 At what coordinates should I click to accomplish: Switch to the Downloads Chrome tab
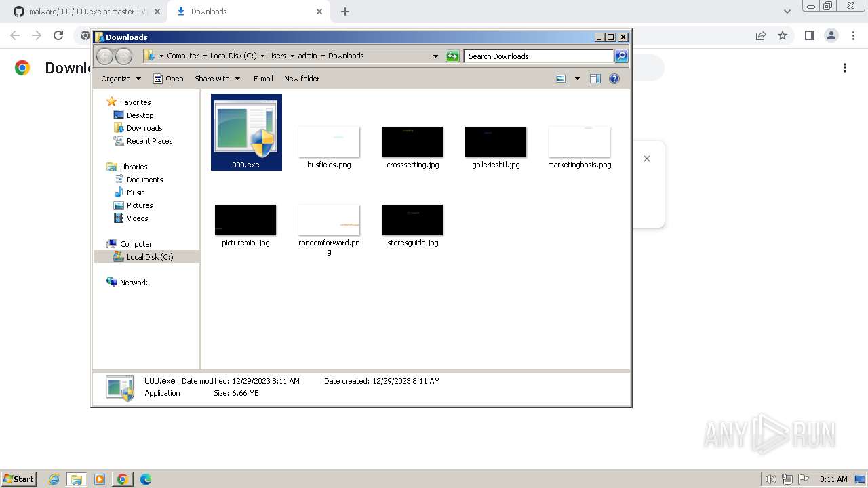coord(248,12)
